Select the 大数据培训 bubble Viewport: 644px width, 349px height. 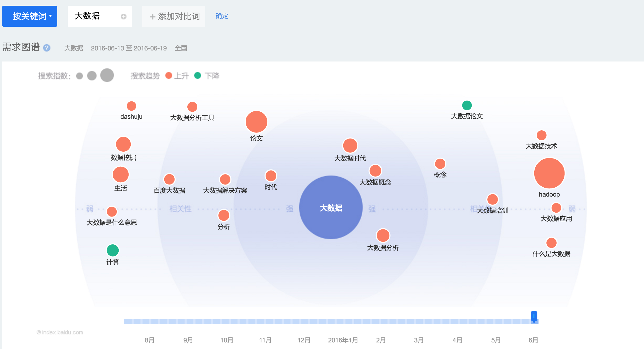click(493, 199)
